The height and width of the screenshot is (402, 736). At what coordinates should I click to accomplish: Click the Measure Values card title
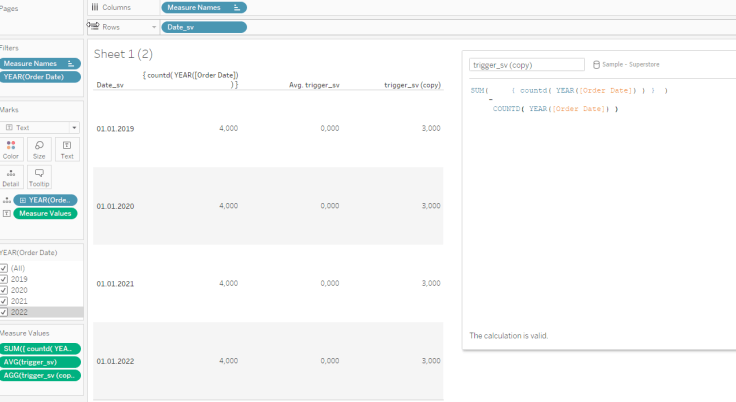pyautogui.click(x=24, y=333)
